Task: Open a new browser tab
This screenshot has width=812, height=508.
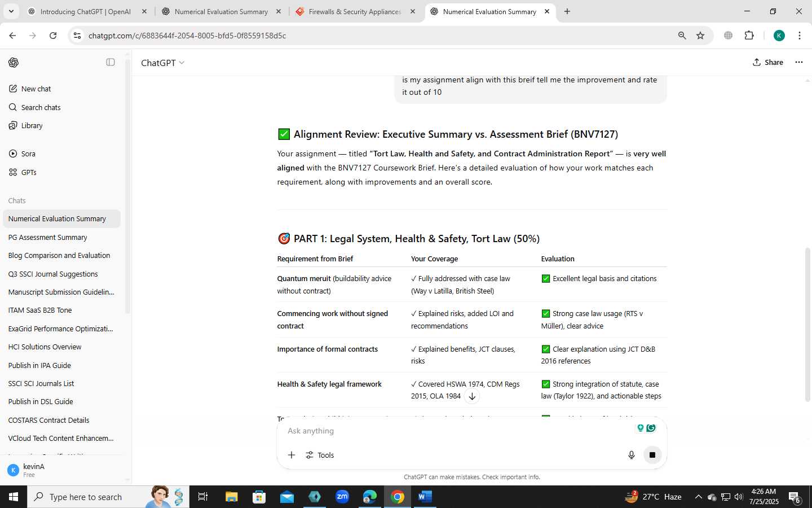Action: [x=567, y=11]
